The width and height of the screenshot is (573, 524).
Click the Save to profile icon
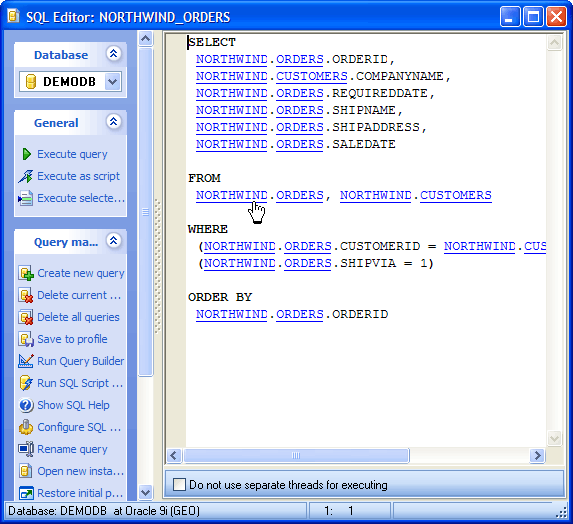[x=26, y=339]
